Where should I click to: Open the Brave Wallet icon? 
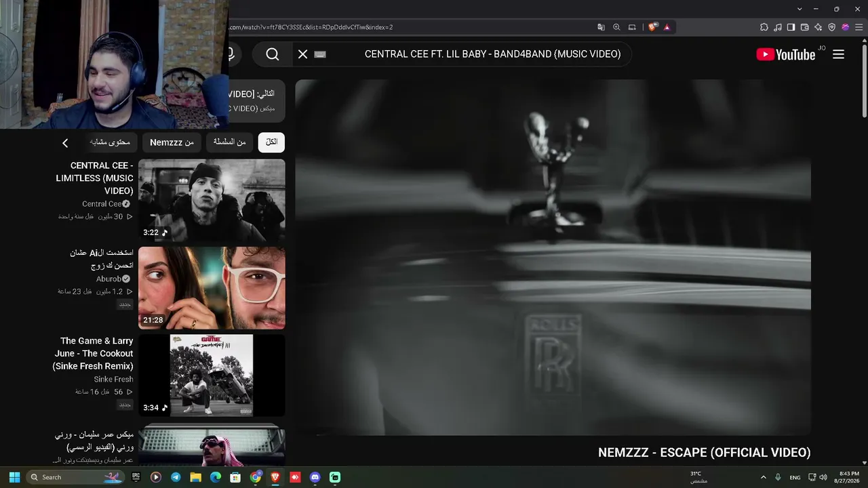[805, 27]
